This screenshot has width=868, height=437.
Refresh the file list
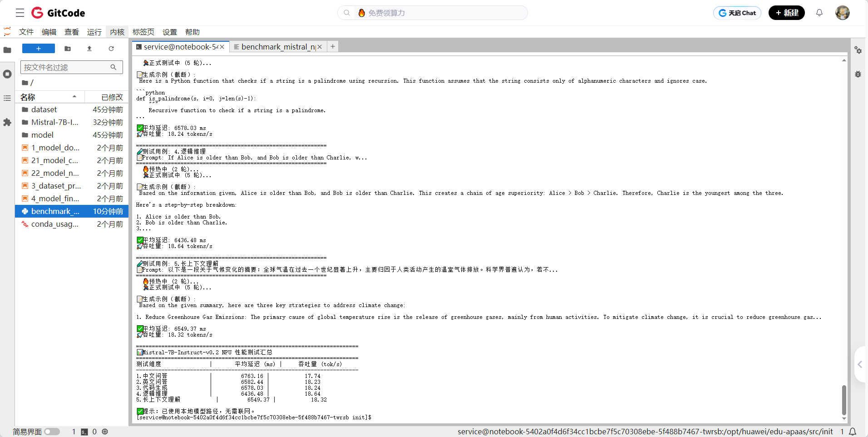111,49
